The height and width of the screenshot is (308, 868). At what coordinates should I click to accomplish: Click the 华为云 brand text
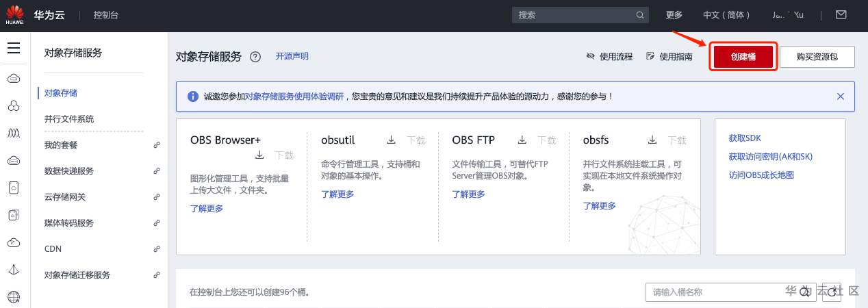coord(49,14)
